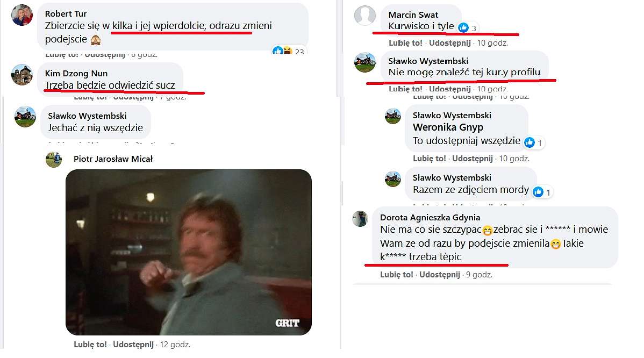The image size is (644, 358).
Task: Open reactions count on Robert Tur's comment
Action: click(289, 51)
